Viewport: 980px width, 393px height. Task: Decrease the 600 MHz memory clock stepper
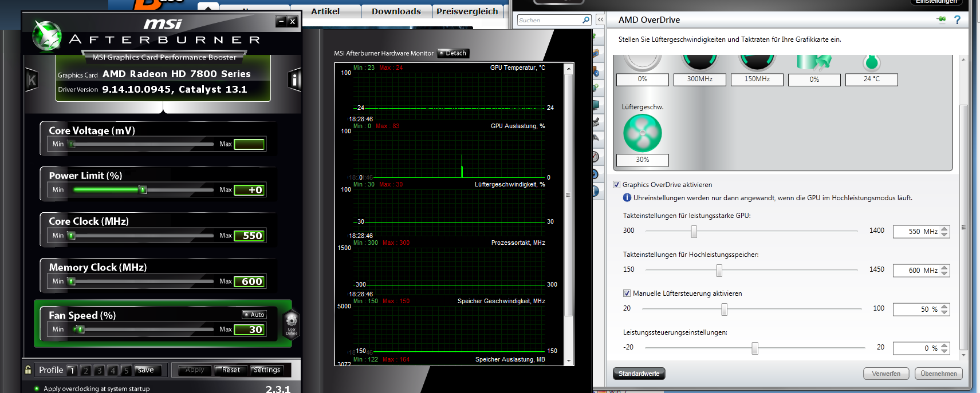(x=944, y=273)
